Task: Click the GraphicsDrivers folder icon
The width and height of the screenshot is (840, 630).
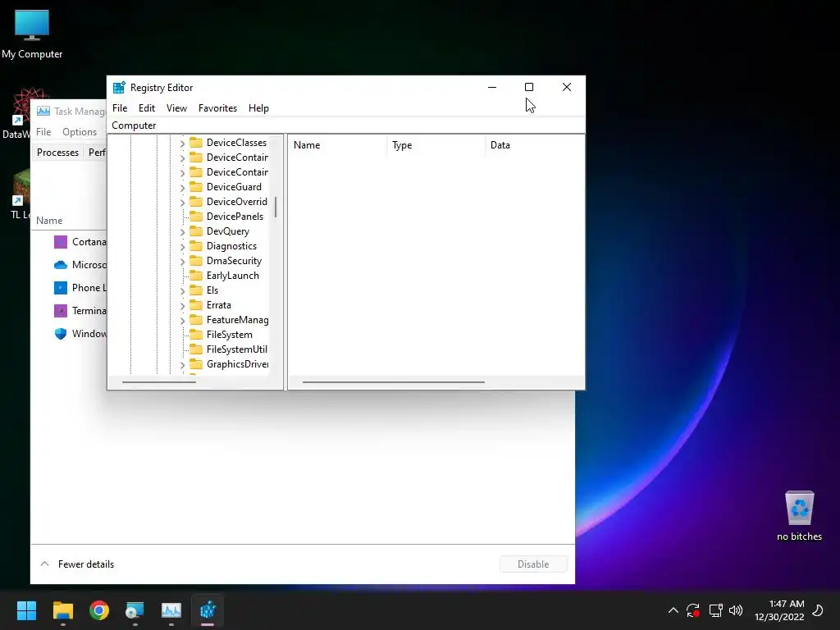Action: (196, 364)
